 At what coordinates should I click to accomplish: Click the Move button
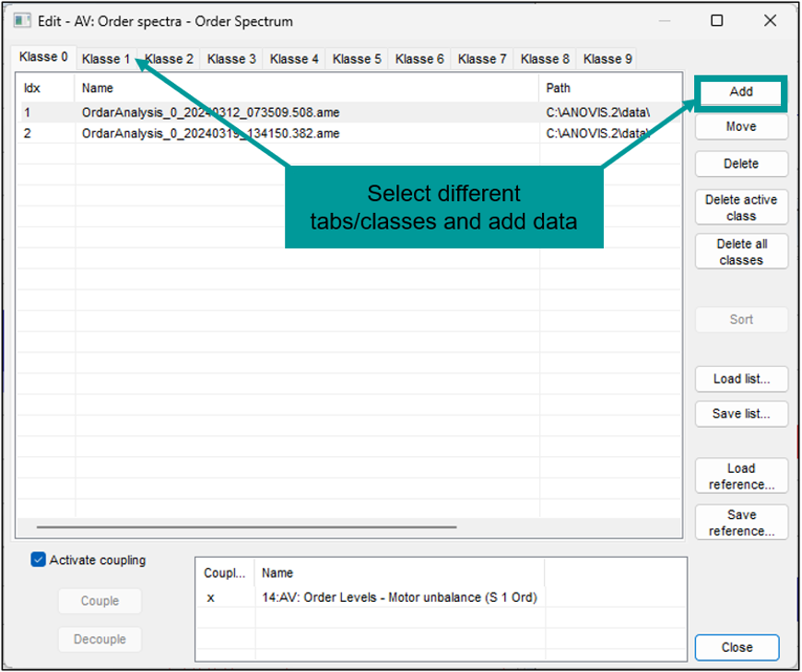pyautogui.click(x=741, y=126)
